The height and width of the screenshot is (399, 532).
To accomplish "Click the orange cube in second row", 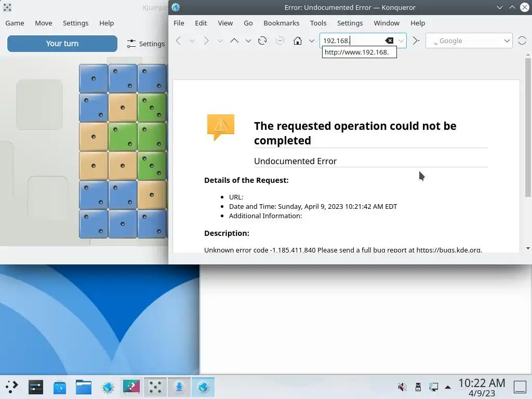I will (x=123, y=108).
